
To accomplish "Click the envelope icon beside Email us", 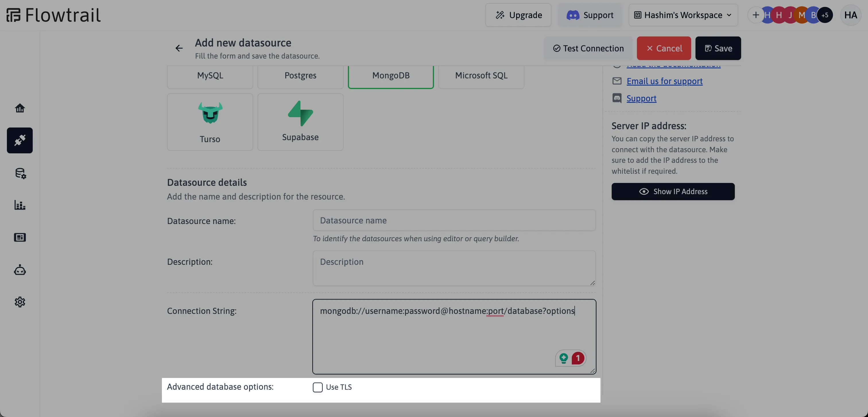I will 617,81.
